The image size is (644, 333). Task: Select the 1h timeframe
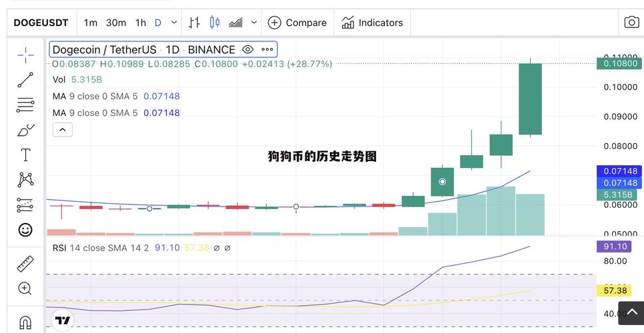point(141,23)
